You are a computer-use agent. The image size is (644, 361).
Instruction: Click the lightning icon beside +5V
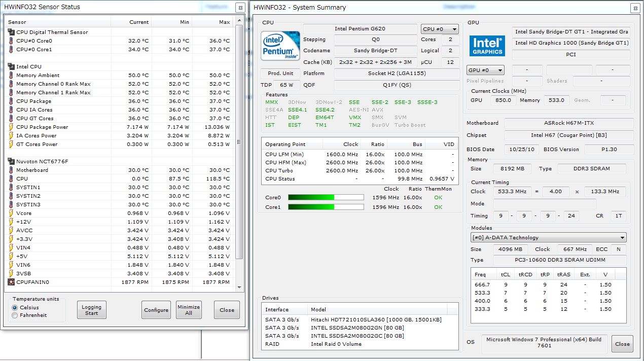pos(11,256)
